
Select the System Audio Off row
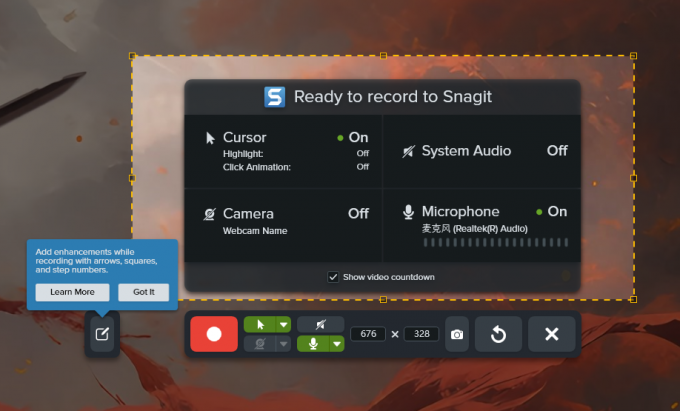(482, 151)
